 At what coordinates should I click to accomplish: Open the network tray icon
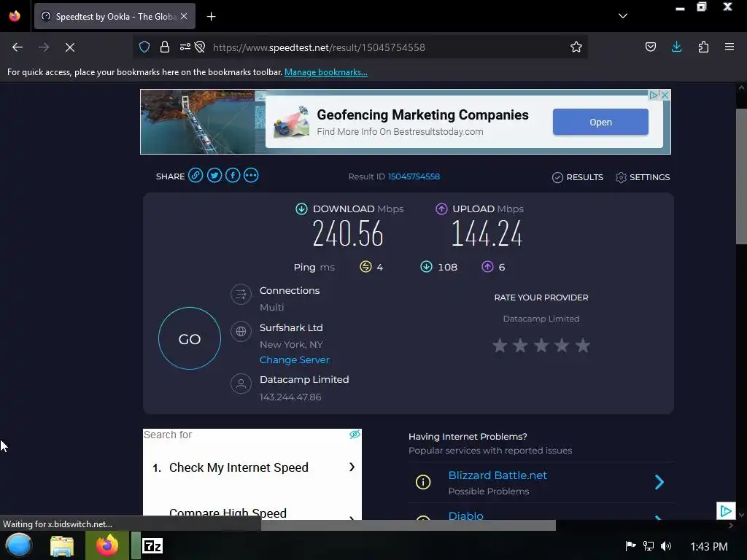[x=648, y=546]
